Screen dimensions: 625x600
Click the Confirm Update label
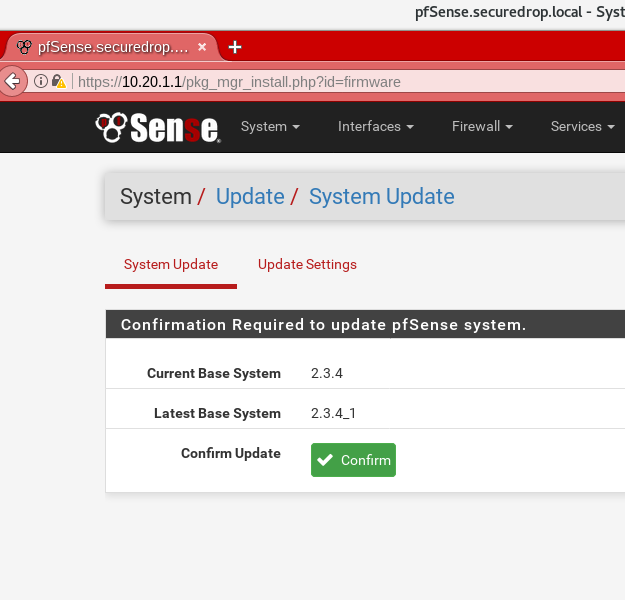231,453
